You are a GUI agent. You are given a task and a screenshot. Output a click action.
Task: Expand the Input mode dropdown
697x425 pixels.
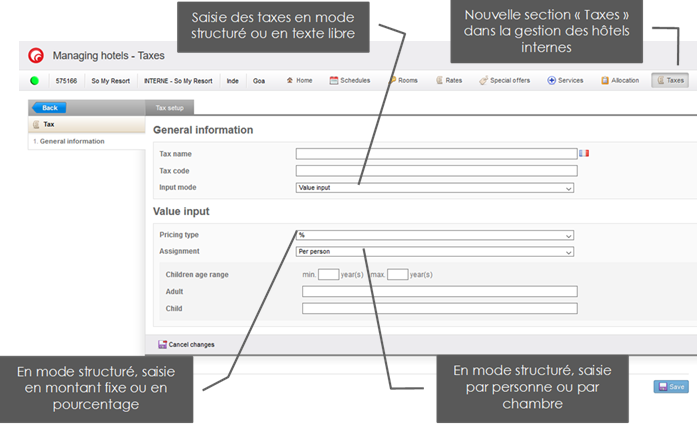(x=435, y=188)
